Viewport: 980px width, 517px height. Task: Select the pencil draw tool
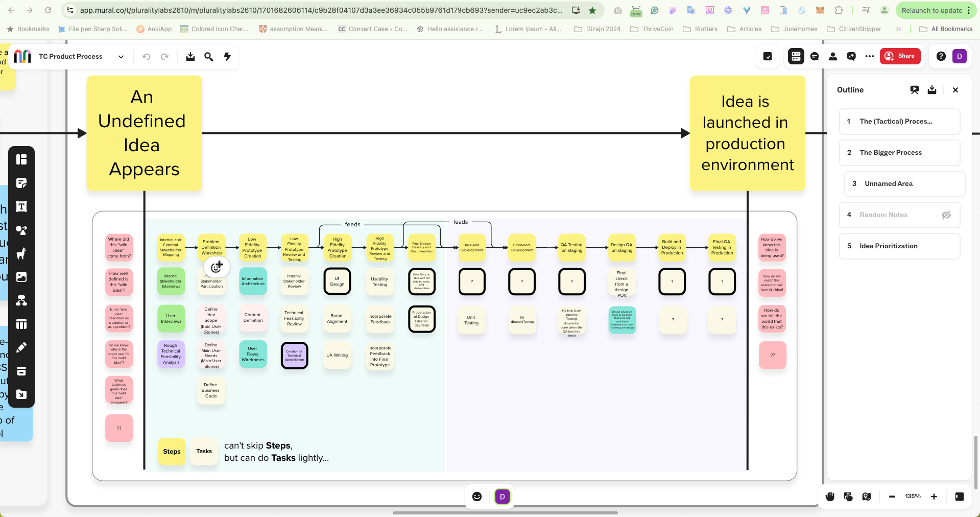coord(21,347)
